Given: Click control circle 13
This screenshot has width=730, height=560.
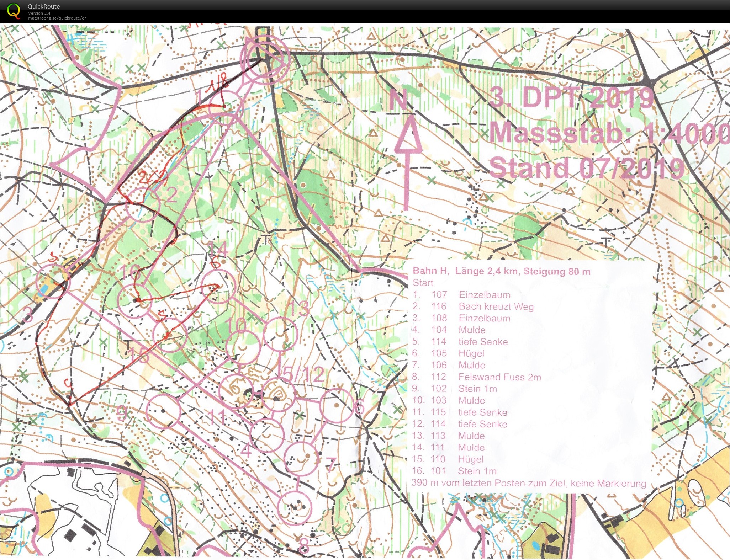Looking at the screenshot, I should [280, 334].
